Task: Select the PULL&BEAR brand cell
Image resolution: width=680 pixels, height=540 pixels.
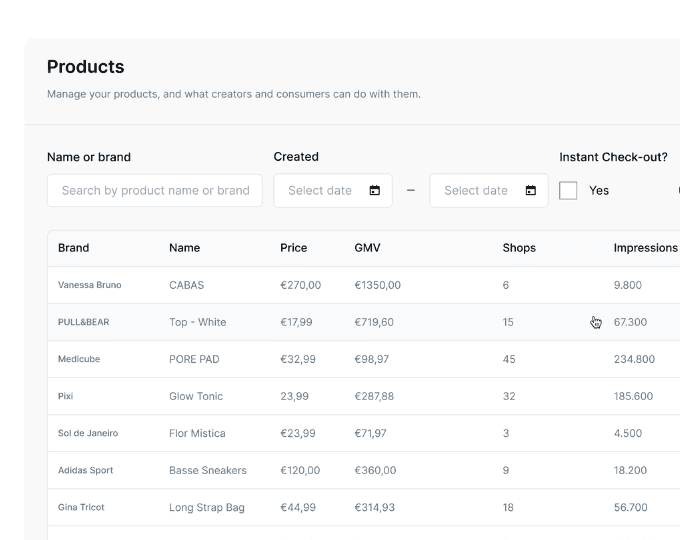Action: click(84, 322)
